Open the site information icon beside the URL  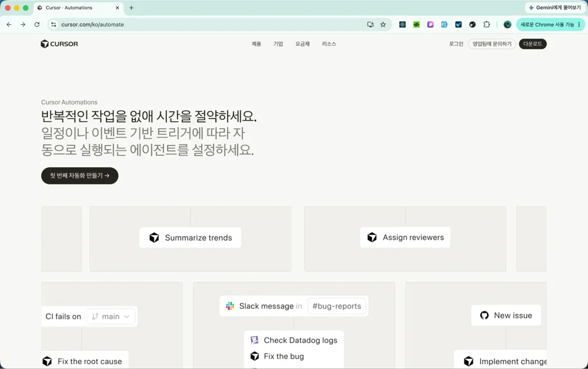click(x=54, y=24)
